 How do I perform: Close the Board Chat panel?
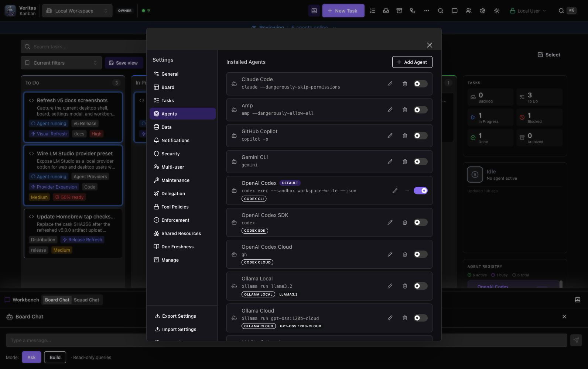click(564, 317)
